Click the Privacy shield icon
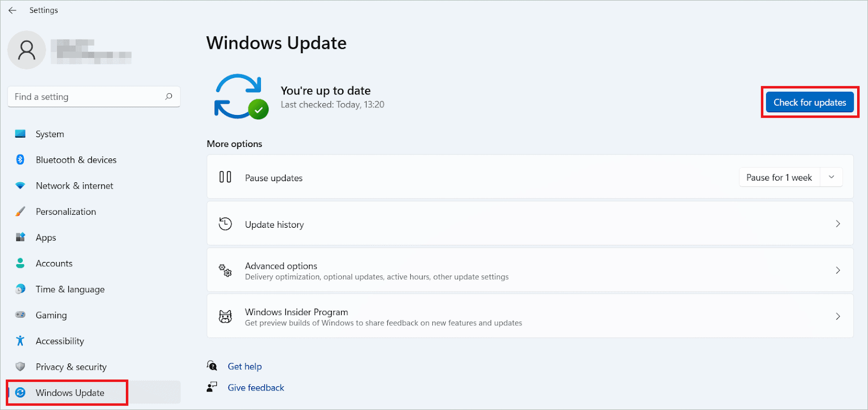The width and height of the screenshot is (868, 410). pos(21,367)
